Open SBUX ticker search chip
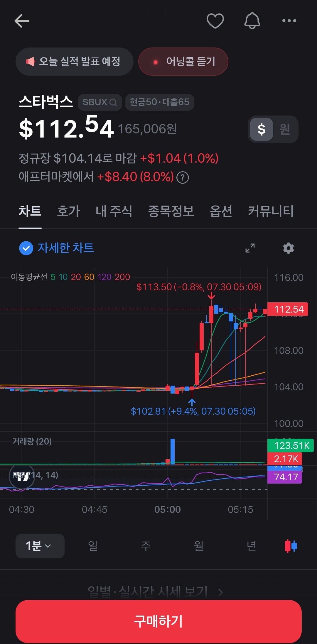This screenshot has width=317, height=644. [x=100, y=102]
